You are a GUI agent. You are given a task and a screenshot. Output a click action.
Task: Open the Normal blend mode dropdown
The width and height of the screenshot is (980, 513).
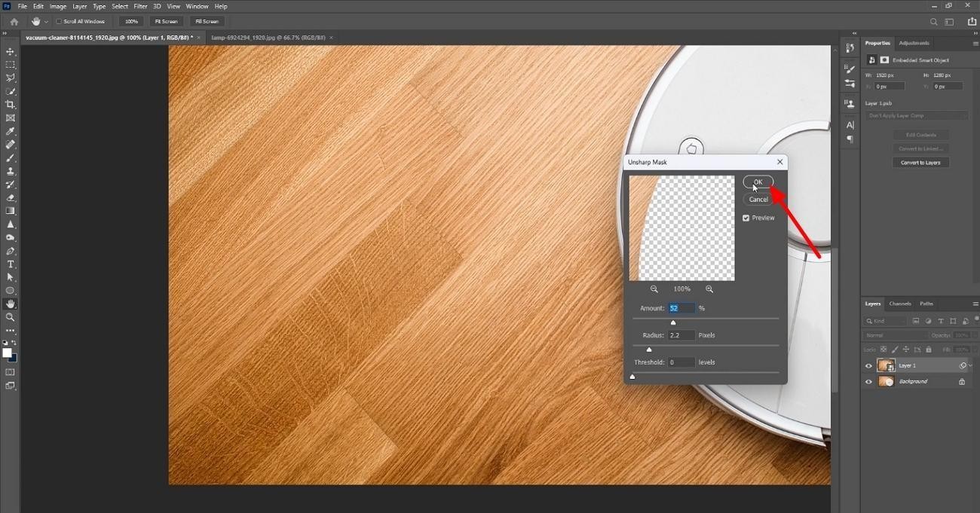[x=896, y=335]
